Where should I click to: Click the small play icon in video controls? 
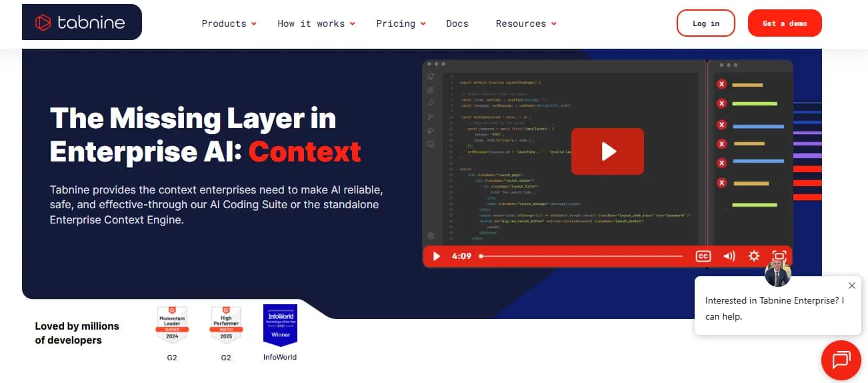437,256
